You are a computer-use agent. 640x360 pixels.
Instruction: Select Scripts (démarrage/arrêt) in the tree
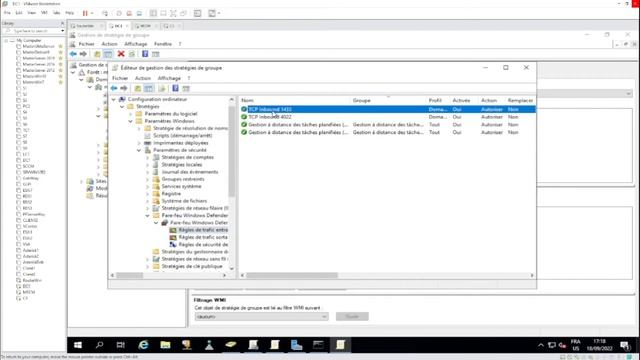tap(182, 136)
